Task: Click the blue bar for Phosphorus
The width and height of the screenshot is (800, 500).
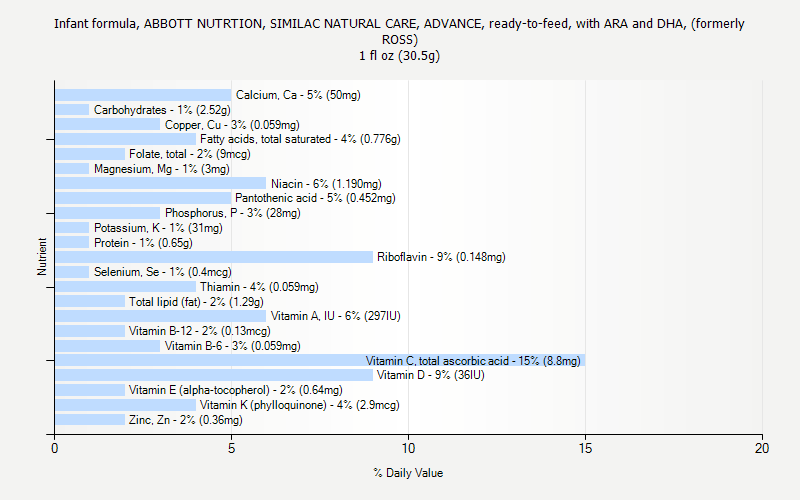Action: tap(108, 213)
